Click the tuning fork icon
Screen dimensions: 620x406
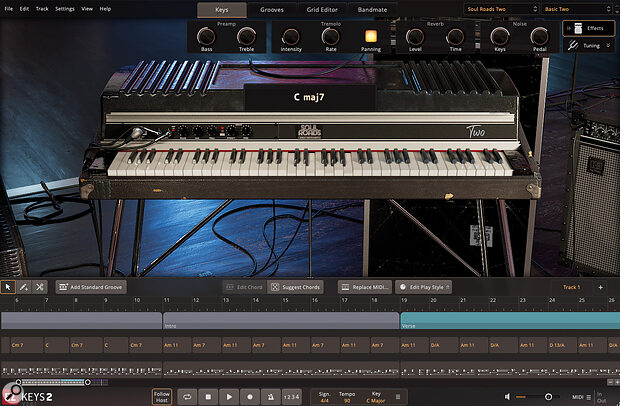click(573, 45)
